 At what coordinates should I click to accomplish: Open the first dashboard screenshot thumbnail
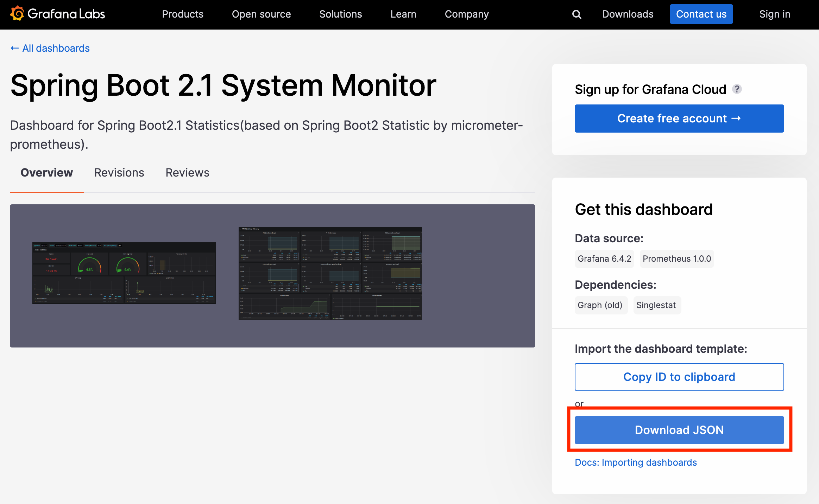pos(124,273)
